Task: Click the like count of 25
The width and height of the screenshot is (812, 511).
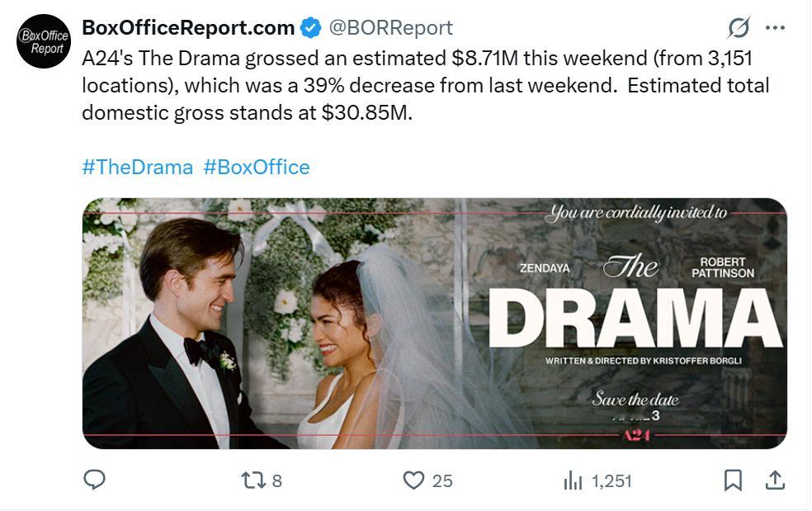Action: pyautogui.click(x=442, y=480)
